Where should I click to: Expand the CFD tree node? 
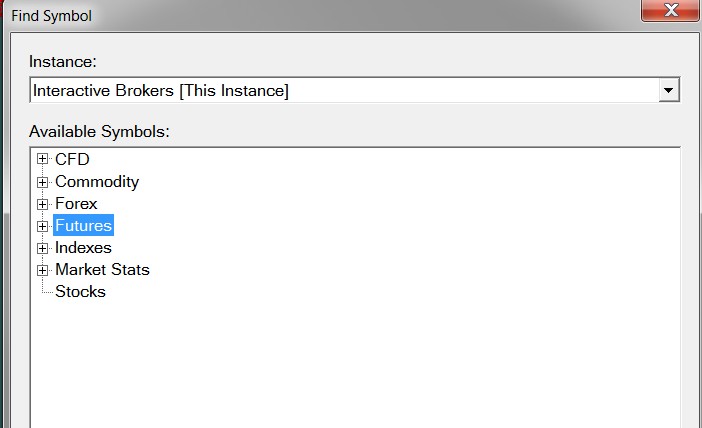tap(42, 160)
